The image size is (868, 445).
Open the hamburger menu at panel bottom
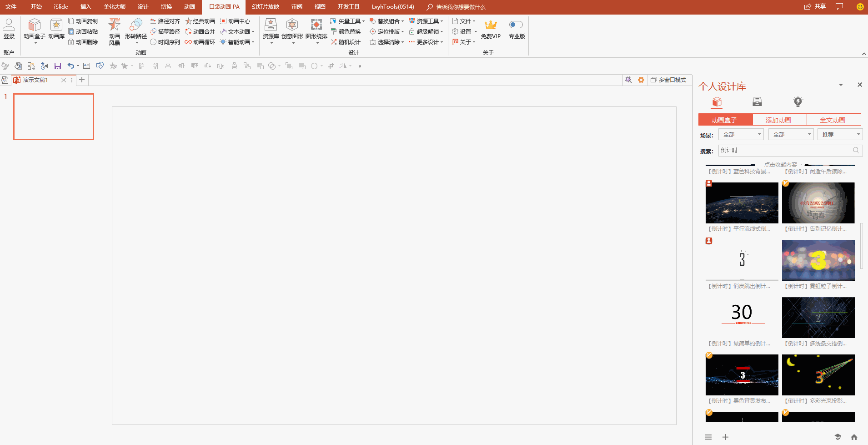click(x=708, y=437)
